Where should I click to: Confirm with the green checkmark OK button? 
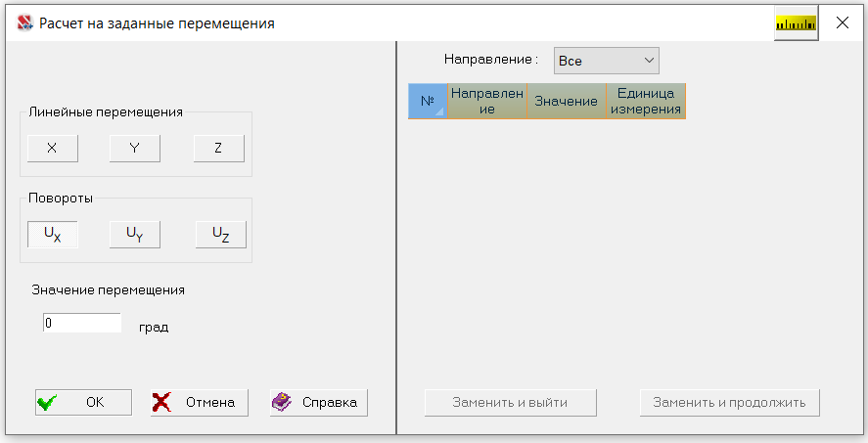pos(83,402)
